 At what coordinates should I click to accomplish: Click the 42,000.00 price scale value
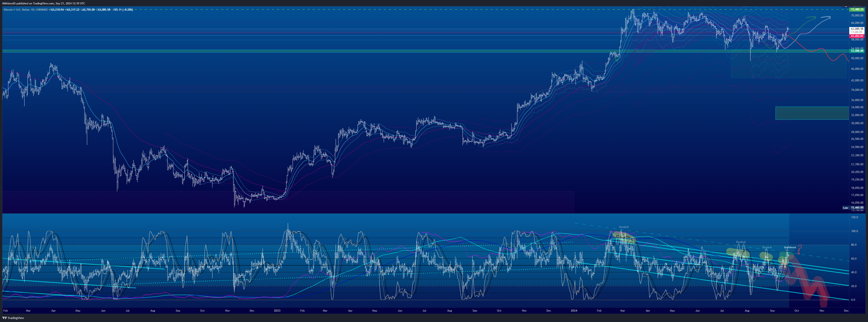(x=857, y=80)
